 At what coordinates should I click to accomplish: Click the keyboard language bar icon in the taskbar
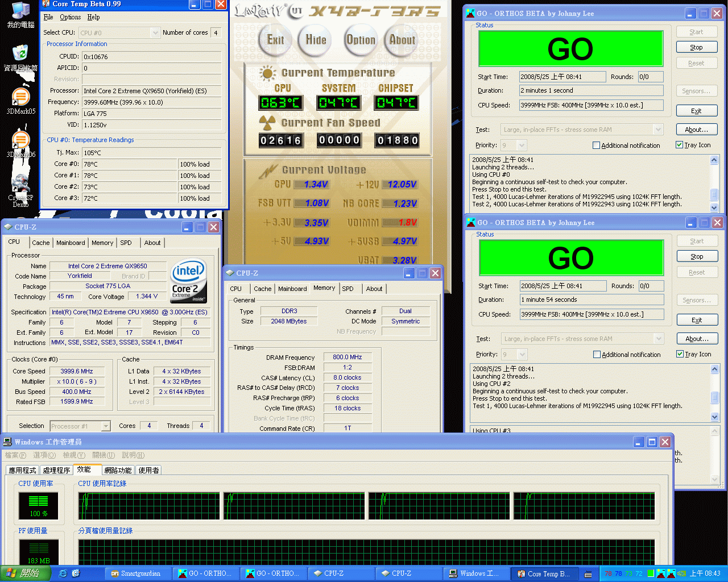pyautogui.click(x=588, y=573)
